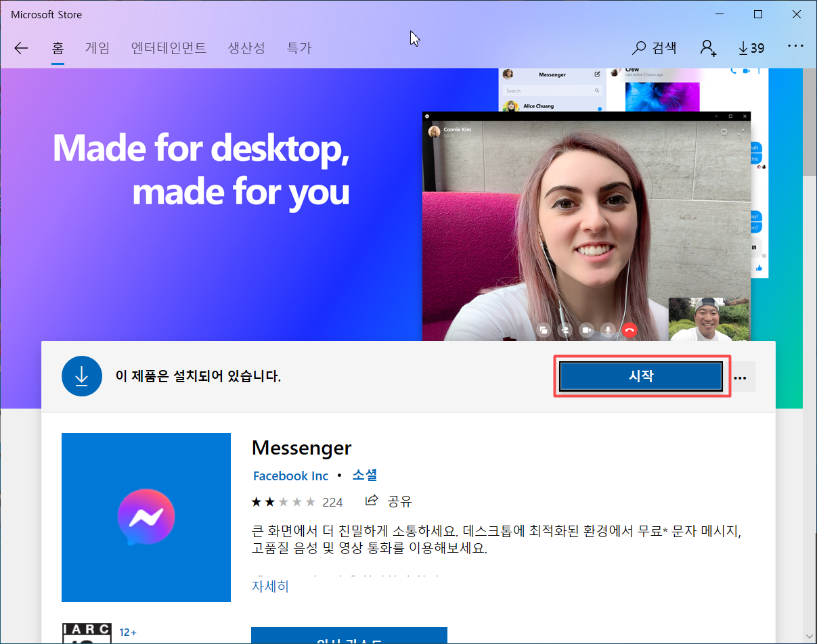
Task: Click the star rating with 224 reviews
Action: pos(296,502)
